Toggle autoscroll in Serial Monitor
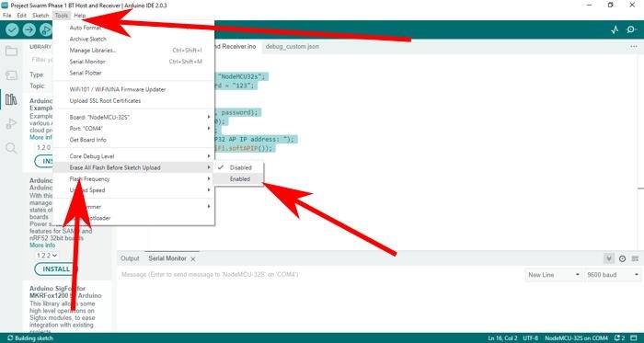644x343 pixels. tap(609, 258)
